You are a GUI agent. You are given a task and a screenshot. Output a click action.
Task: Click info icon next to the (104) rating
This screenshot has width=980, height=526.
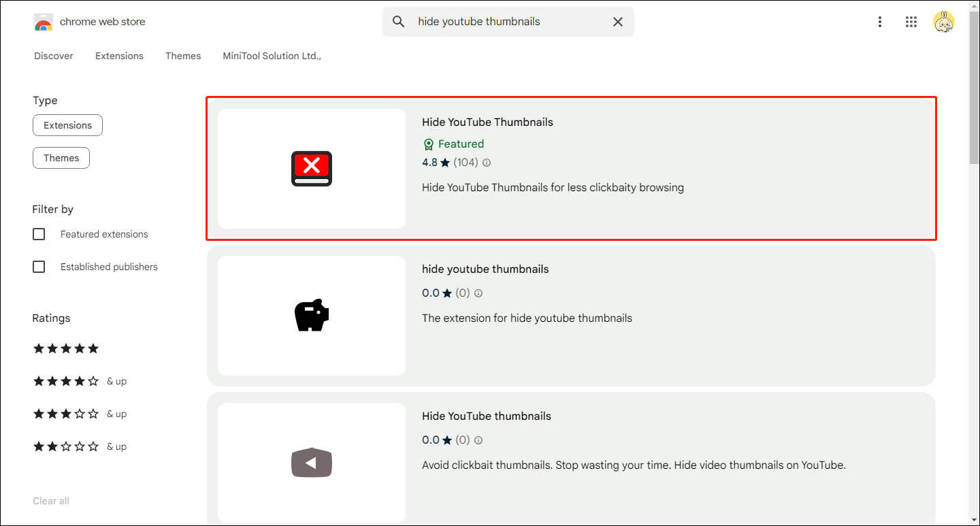(487, 163)
